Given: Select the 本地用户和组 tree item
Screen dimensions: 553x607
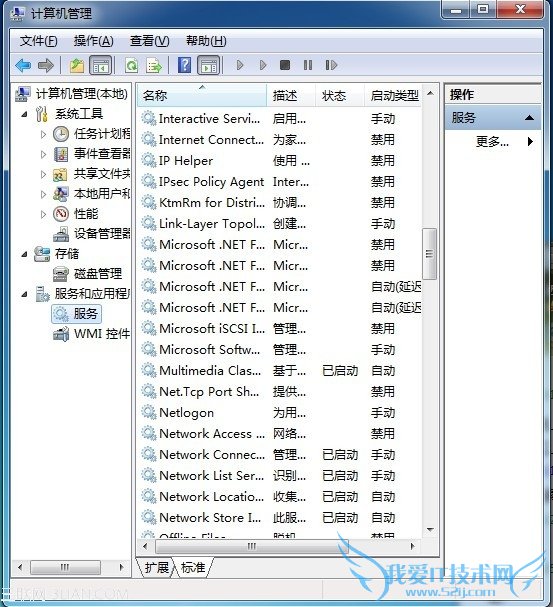Looking at the screenshot, I should click(x=92, y=194).
